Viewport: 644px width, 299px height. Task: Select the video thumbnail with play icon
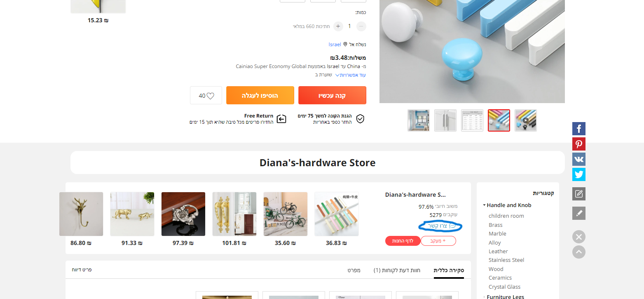click(x=525, y=120)
